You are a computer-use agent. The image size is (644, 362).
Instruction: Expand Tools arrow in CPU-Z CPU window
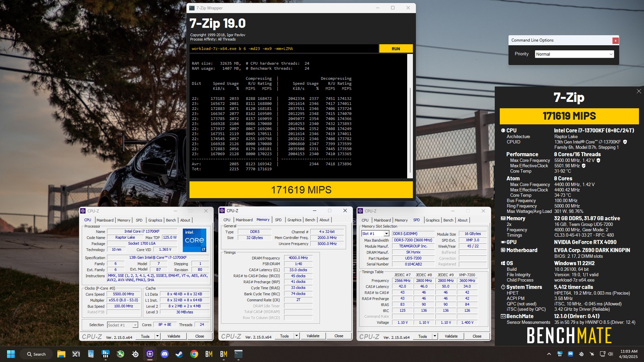click(157, 336)
